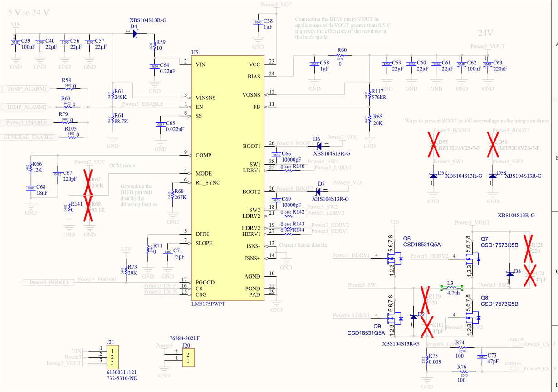
Task: Select the C67 220pF capacitor
Action: [58, 174]
